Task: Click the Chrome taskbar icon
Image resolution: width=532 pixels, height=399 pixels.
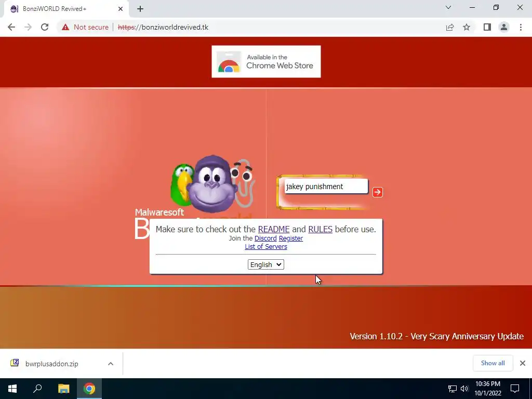Action: [x=89, y=389]
